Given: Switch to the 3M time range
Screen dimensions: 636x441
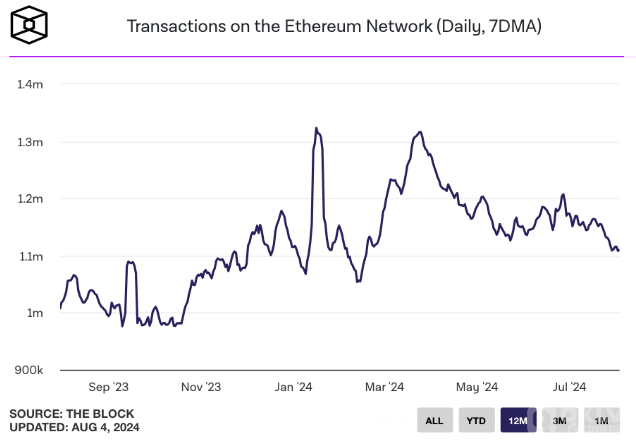Looking at the screenshot, I should point(560,421).
